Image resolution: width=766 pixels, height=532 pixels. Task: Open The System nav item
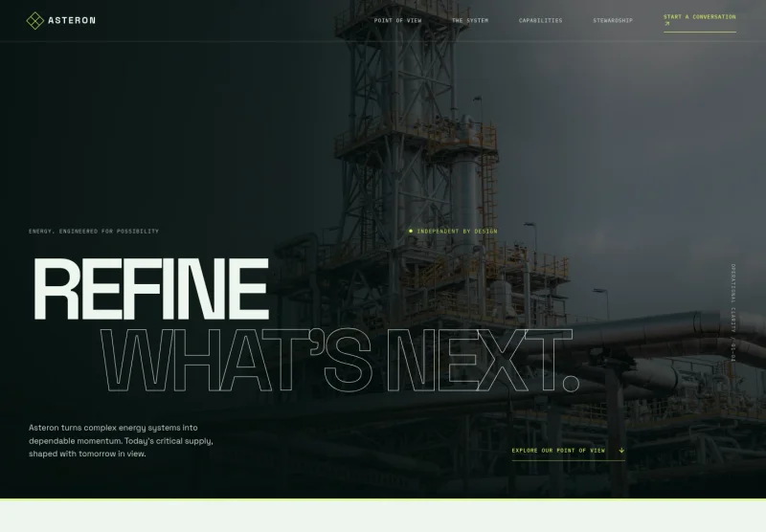[470, 20]
